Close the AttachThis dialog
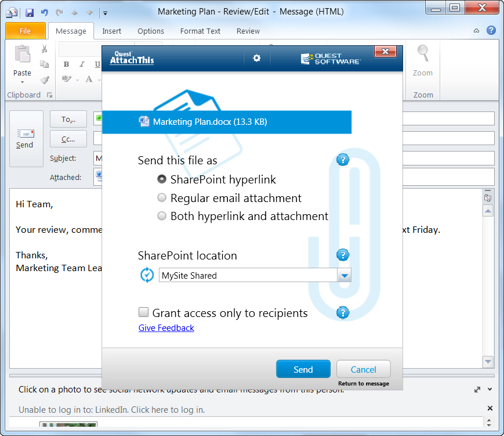Screen dimensions: 504x436 click(385, 52)
